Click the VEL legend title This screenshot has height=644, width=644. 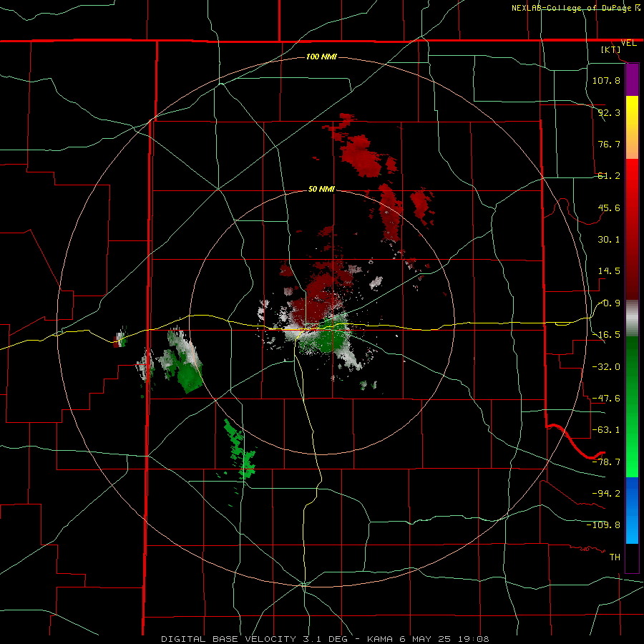(628, 43)
